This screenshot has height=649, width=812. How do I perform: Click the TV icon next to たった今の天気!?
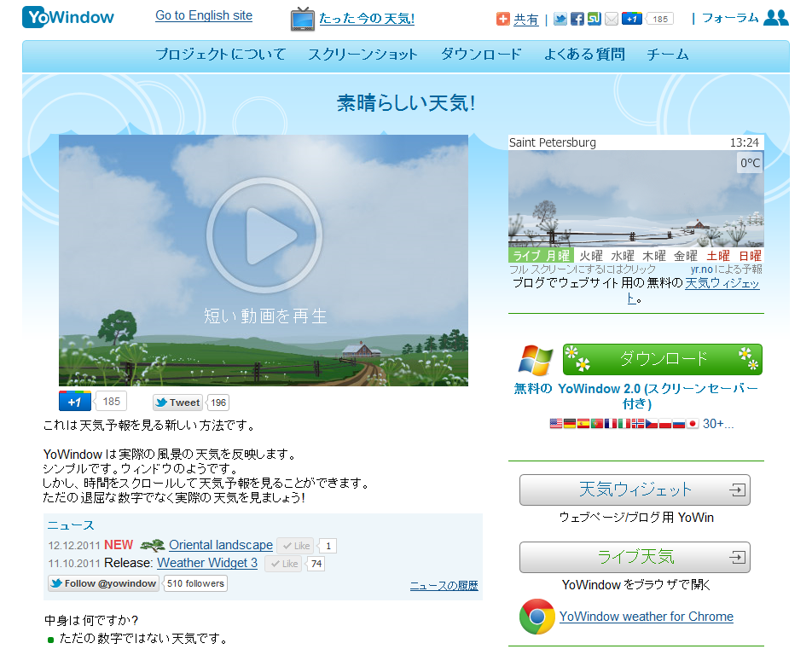click(301, 15)
